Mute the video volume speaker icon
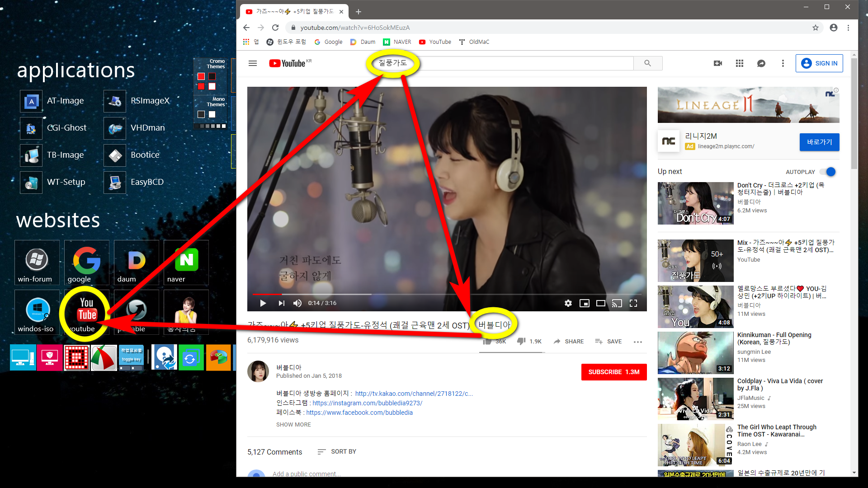This screenshot has height=488, width=868. 297,303
